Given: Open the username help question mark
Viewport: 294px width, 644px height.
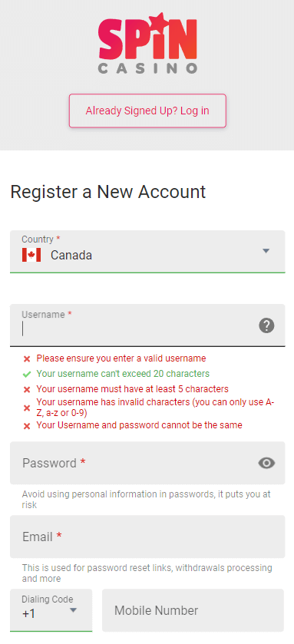Looking at the screenshot, I should [266, 325].
